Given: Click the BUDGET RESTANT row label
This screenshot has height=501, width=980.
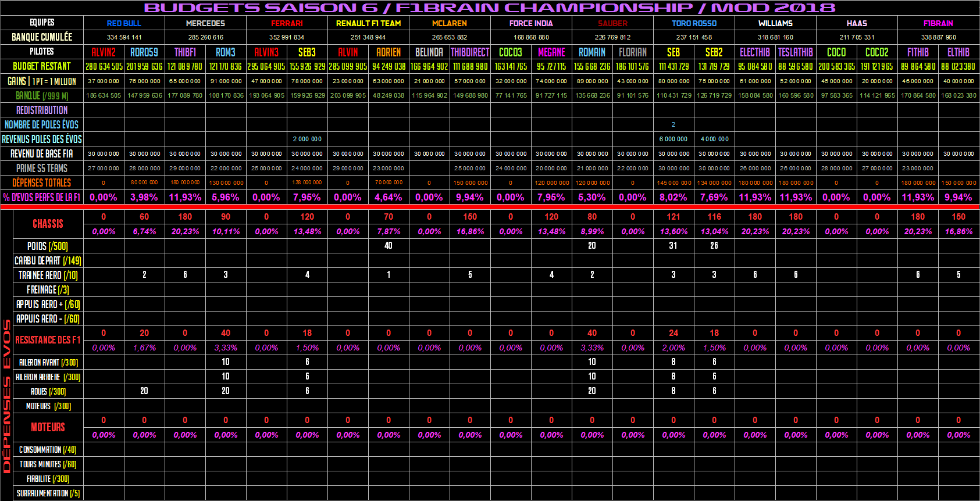Looking at the screenshot, I should [42, 66].
